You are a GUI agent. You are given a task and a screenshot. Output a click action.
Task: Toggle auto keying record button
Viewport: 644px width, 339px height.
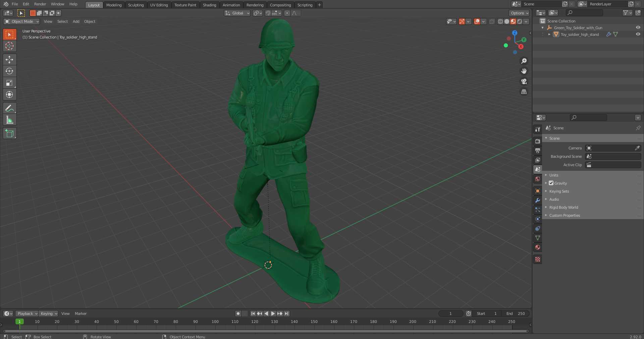tap(238, 314)
